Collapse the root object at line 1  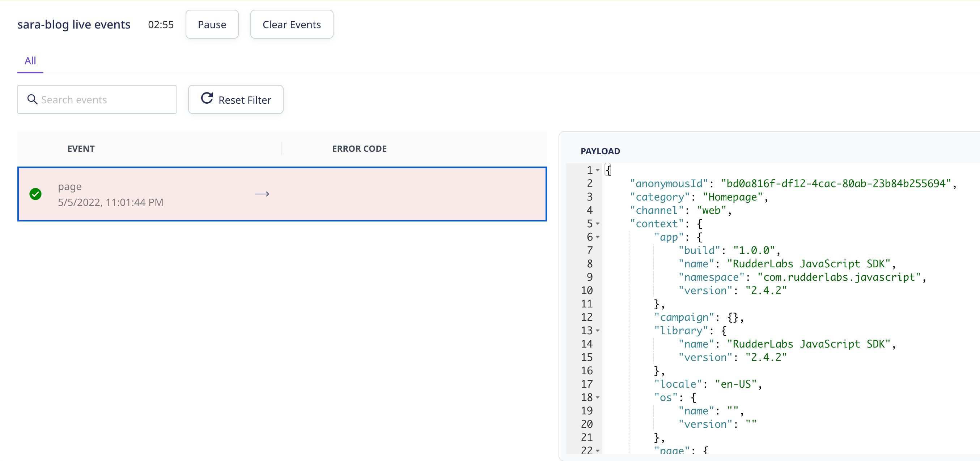point(598,170)
